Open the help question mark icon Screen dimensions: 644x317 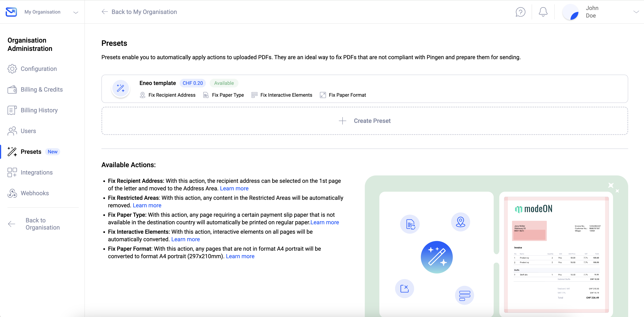tap(520, 12)
